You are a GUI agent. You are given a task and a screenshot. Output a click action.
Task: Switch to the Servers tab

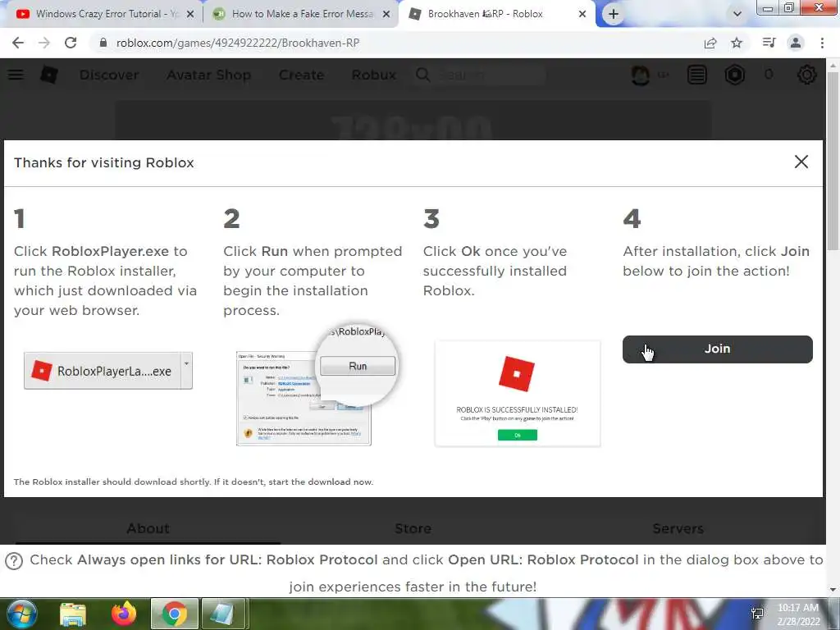click(678, 528)
